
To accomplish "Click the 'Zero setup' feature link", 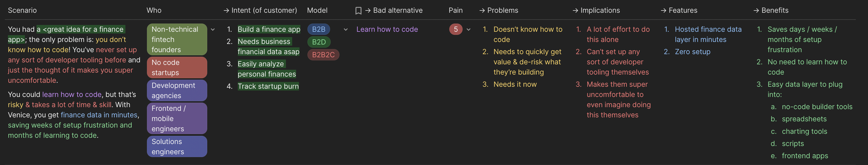I will [x=692, y=52].
